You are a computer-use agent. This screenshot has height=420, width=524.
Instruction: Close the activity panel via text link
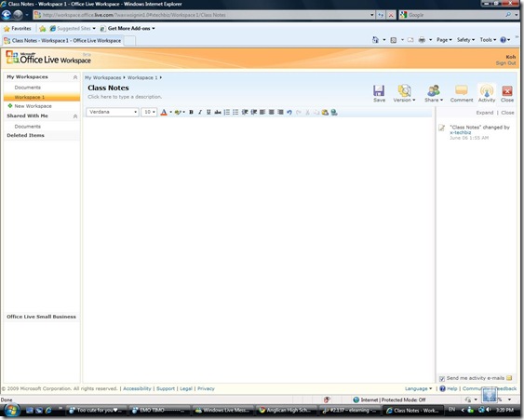tap(507, 113)
